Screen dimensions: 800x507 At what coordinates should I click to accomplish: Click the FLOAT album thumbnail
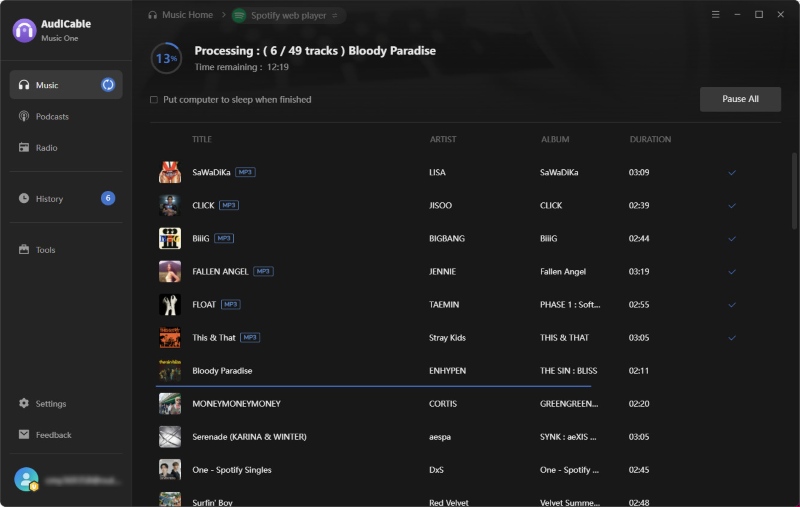click(170, 305)
